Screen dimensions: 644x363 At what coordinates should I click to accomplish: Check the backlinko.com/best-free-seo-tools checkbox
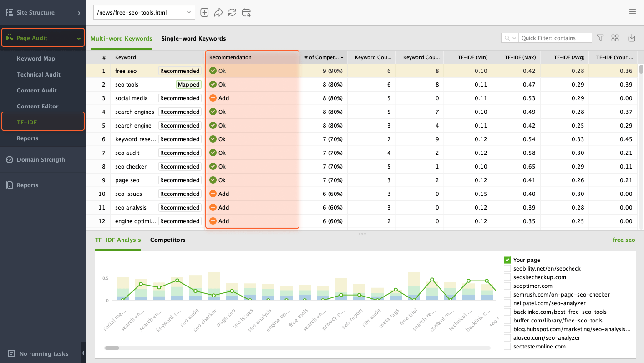(507, 312)
